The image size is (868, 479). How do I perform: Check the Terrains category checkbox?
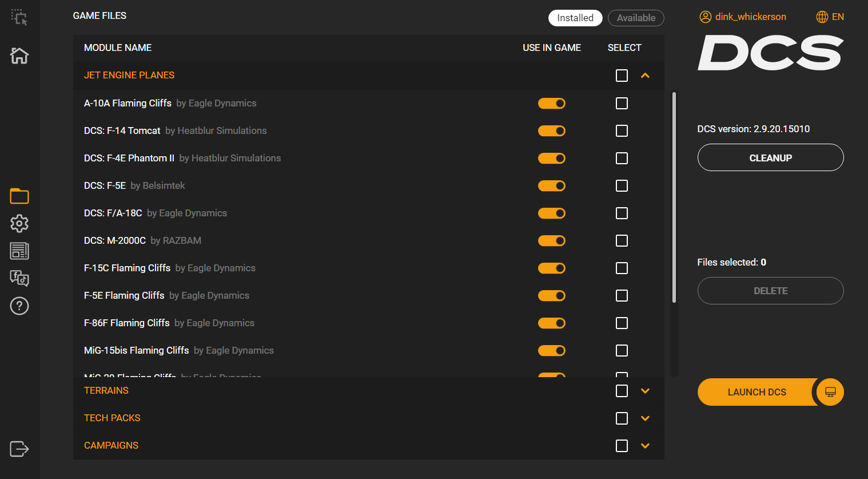622,390
